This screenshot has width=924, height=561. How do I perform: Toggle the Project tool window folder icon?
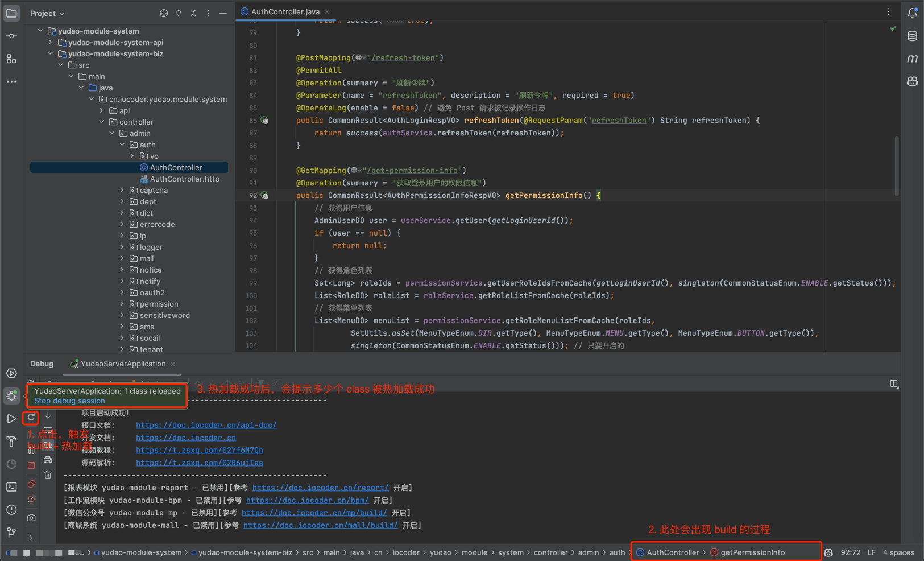pos(11,13)
